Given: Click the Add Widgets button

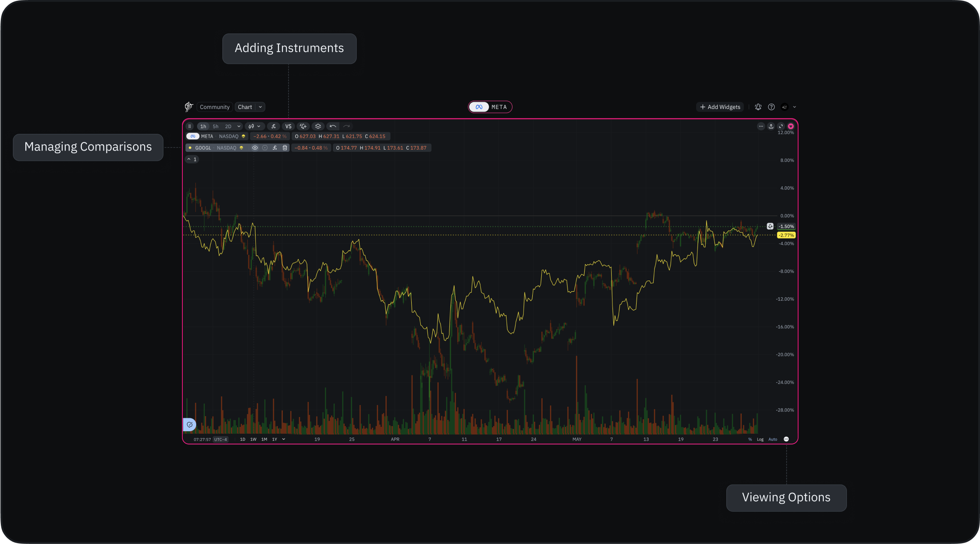Looking at the screenshot, I should tap(720, 107).
